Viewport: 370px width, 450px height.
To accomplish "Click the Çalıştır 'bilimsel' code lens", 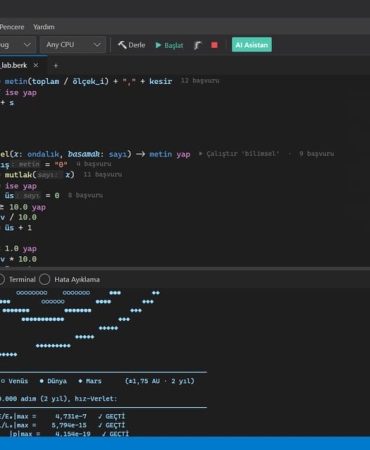I will click(239, 154).
